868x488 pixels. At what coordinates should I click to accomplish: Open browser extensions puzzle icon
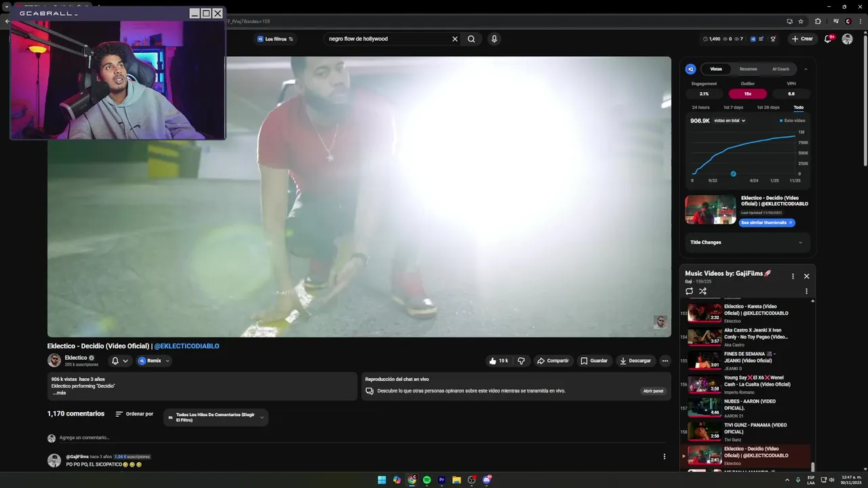pos(818,21)
